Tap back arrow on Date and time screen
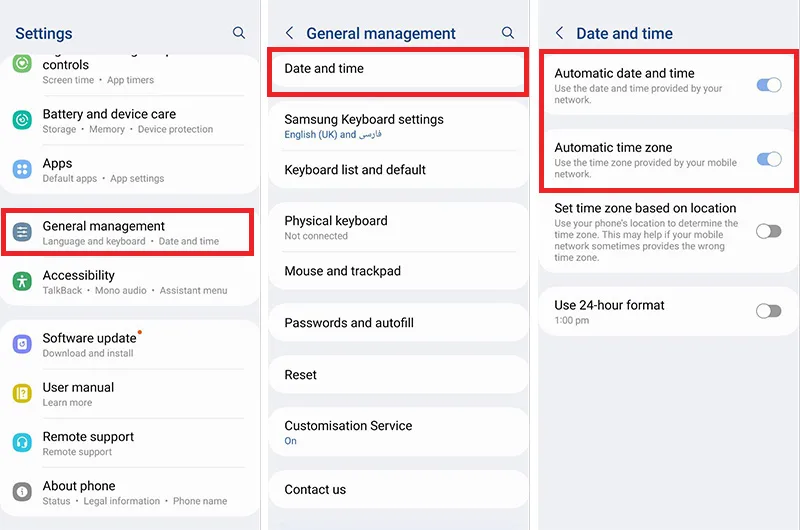 click(x=559, y=33)
